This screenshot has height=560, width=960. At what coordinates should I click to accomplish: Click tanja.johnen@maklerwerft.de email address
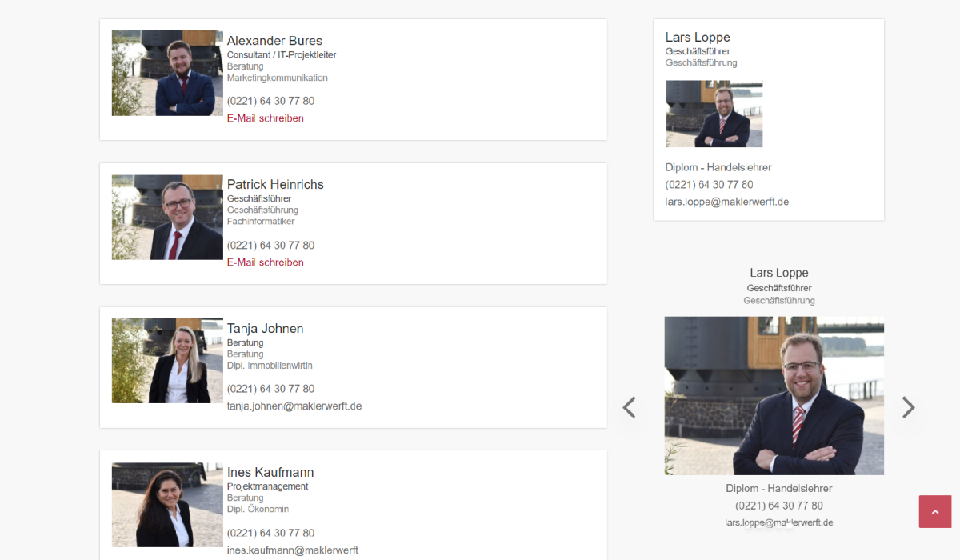(x=294, y=406)
